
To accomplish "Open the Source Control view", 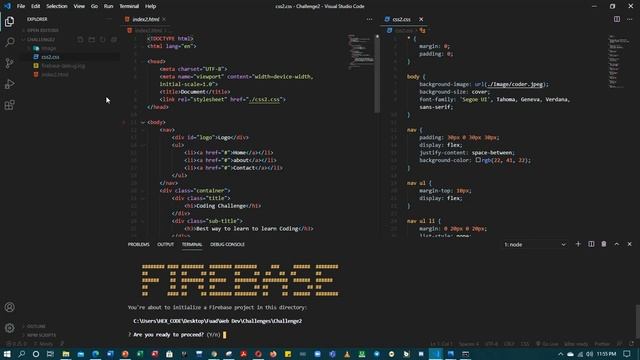I will point(9,63).
